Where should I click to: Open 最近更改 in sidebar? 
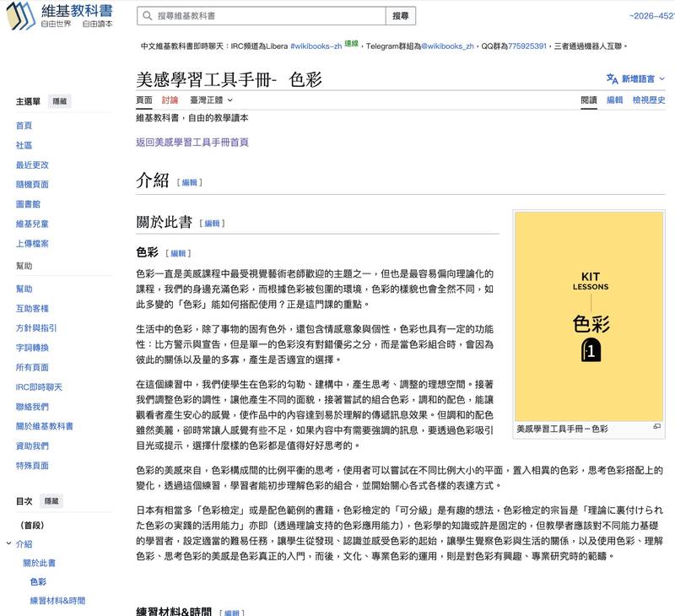[x=32, y=165]
